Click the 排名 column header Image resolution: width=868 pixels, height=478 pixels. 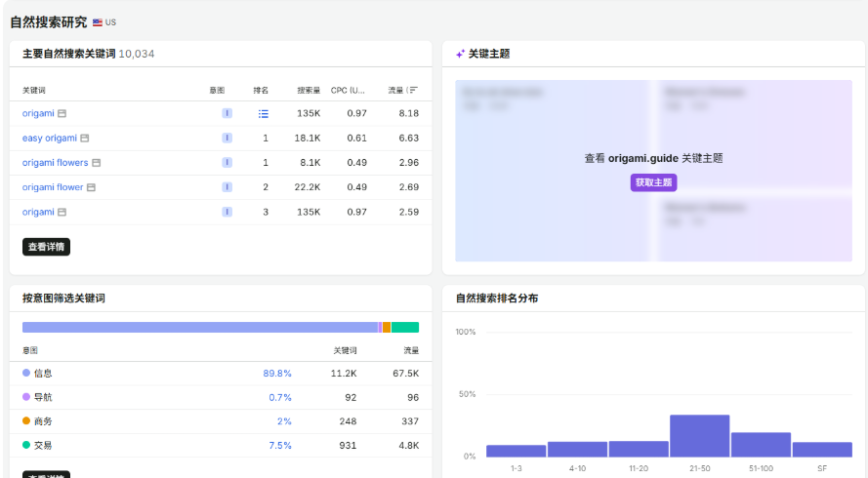tap(261, 90)
